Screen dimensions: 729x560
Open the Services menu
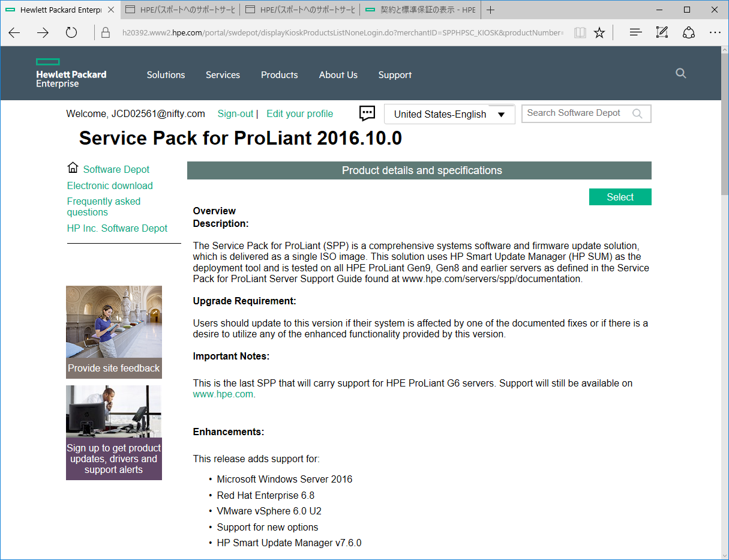pos(223,75)
